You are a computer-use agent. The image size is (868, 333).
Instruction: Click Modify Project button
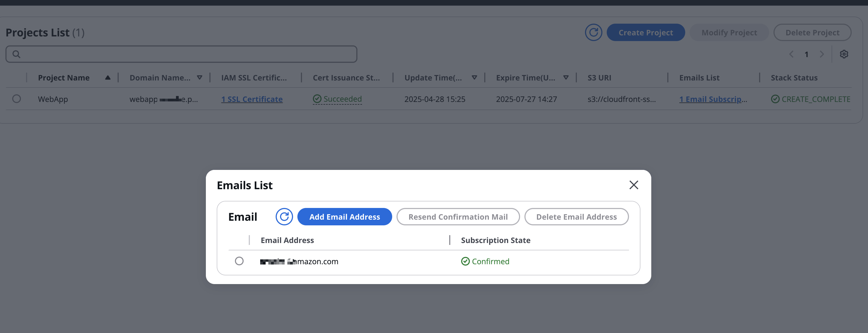[x=729, y=32]
